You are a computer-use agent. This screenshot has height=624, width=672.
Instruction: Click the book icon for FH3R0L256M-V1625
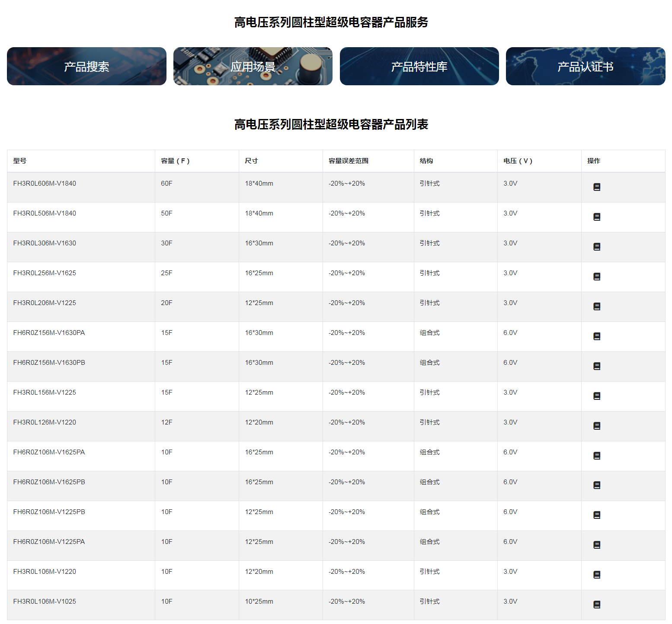(x=597, y=277)
